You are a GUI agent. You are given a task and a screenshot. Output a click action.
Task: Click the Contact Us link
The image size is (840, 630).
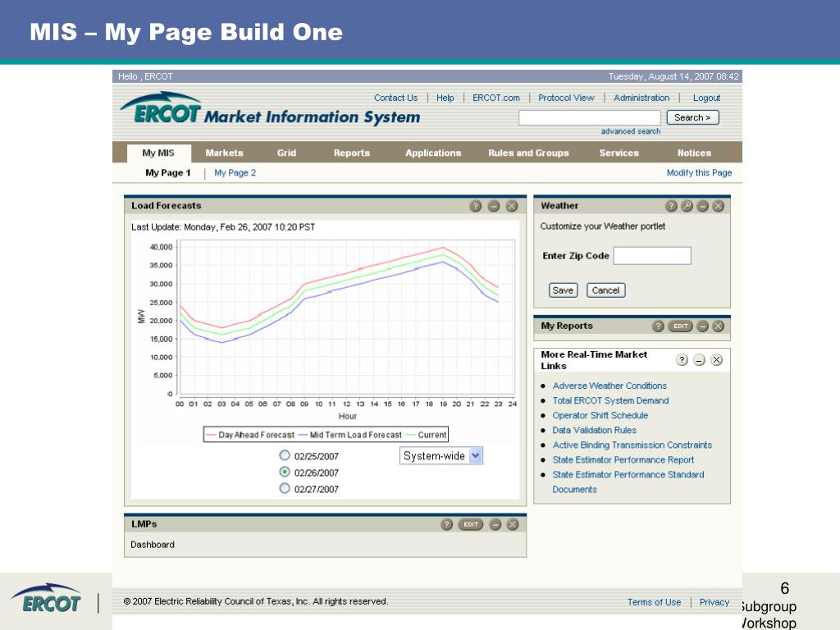pyautogui.click(x=395, y=98)
